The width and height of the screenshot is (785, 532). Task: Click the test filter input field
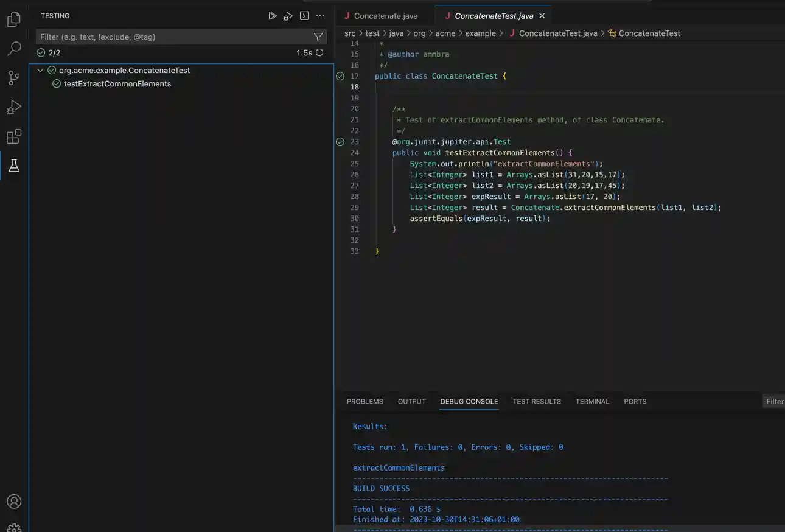point(170,37)
